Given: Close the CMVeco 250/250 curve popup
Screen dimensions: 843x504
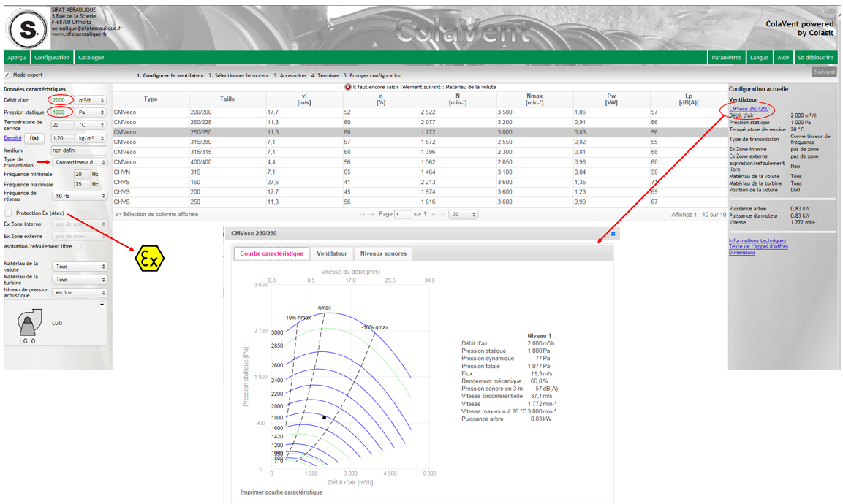Looking at the screenshot, I should 613,234.
